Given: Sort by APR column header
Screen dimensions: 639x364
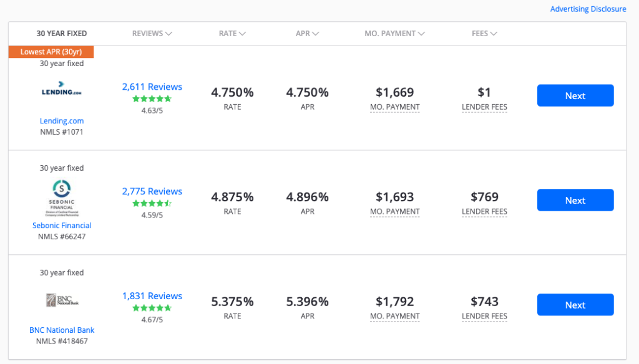Looking at the screenshot, I should (307, 34).
